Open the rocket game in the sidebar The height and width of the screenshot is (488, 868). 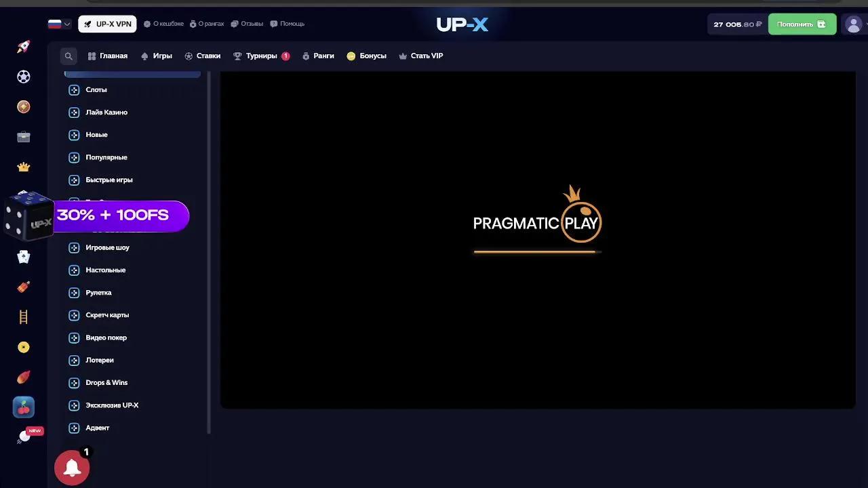(x=24, y=47)
